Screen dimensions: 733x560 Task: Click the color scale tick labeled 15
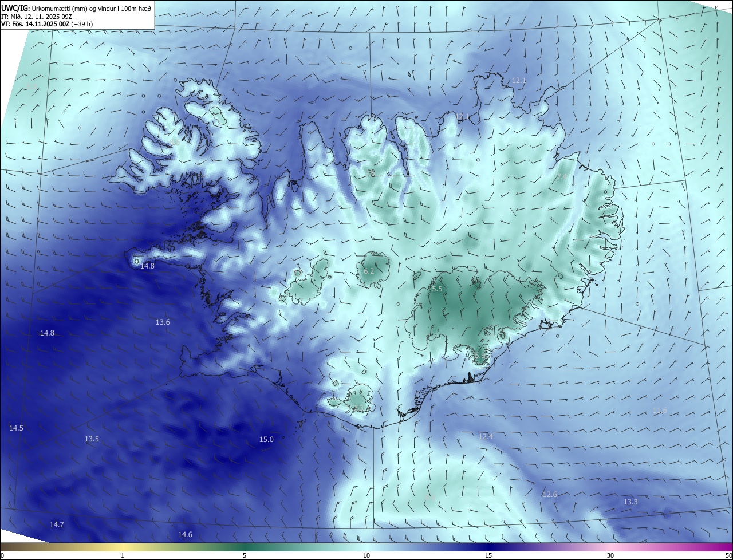click(x=488, y=555)
